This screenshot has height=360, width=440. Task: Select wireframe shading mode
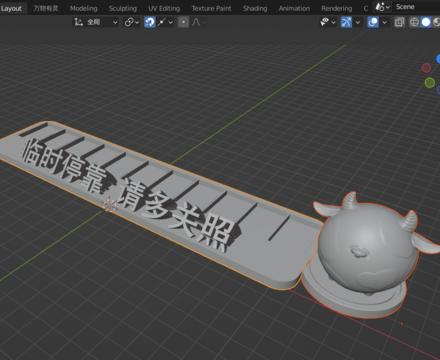[x=414, y=22]
